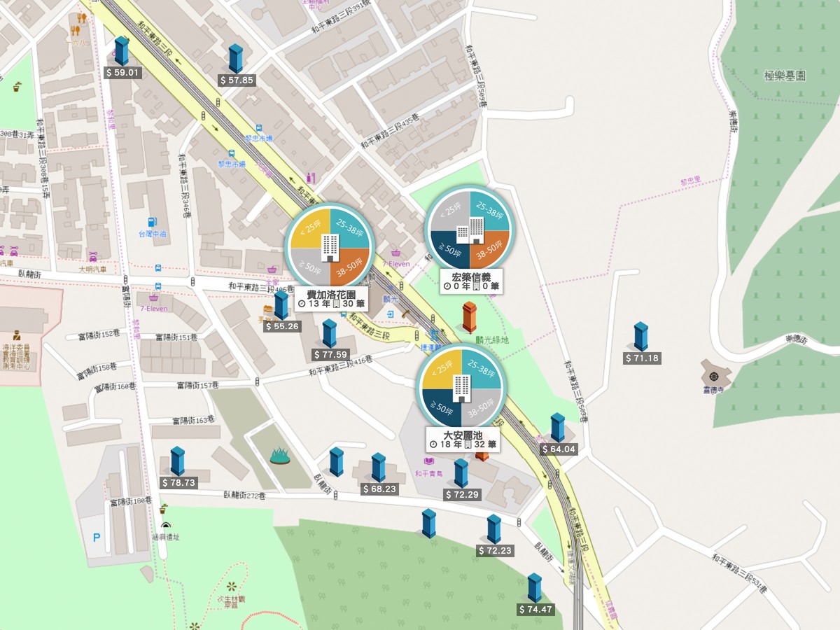The height and width of the screenshot is (630, 840).
Task: Click the $ 72.29 price tag
Action: 462,495
